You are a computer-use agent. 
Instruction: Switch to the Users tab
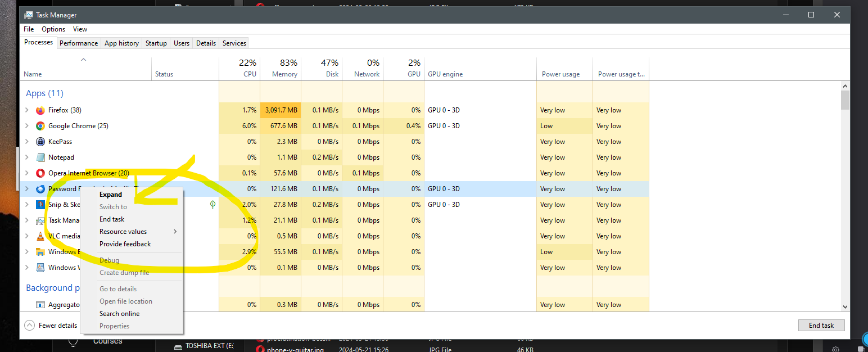(x=182, y=43)
